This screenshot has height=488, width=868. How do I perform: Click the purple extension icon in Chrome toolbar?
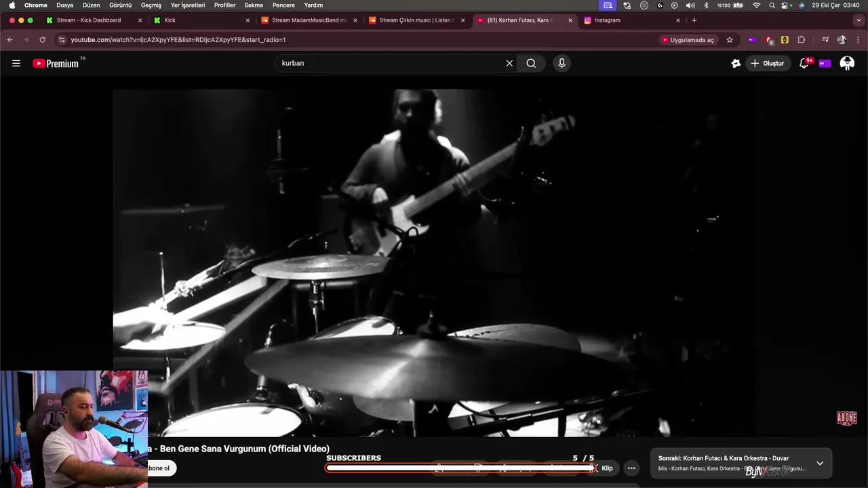coord(752,40)
